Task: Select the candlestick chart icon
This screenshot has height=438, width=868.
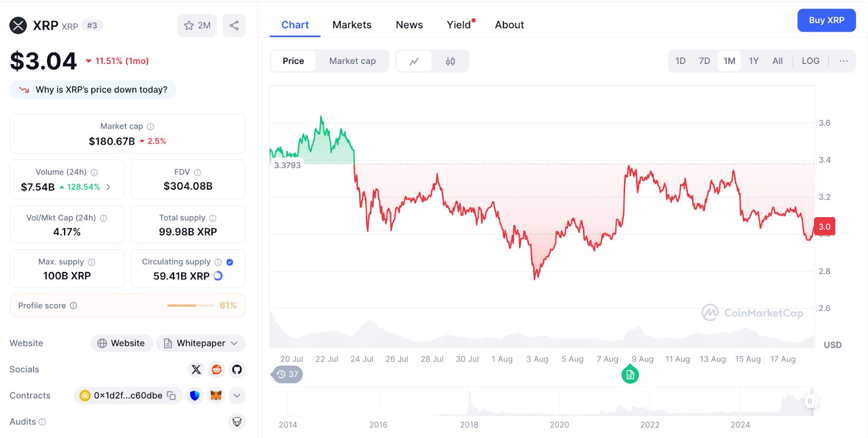Action: pos(450,61)
